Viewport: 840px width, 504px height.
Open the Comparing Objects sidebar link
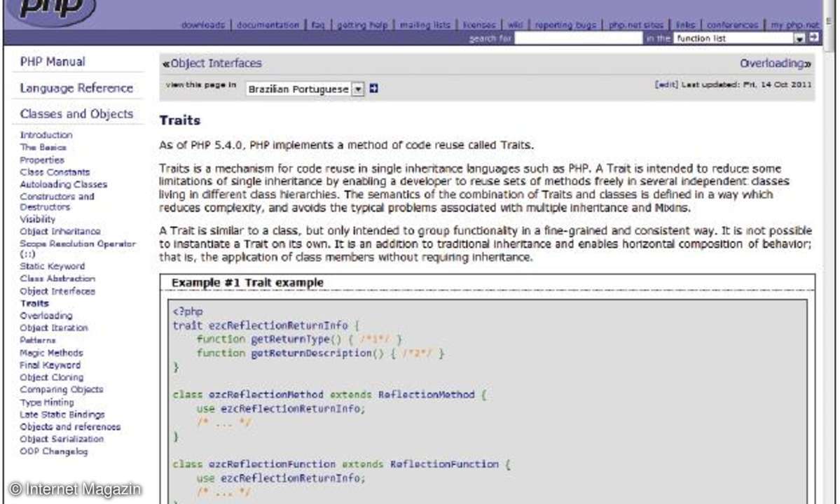pos(62,390)
